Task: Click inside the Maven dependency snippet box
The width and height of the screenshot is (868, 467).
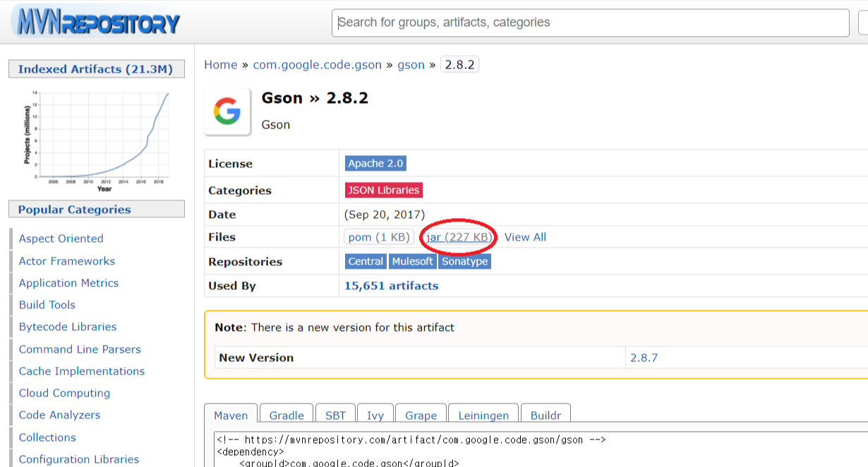Action: [541, 449]
